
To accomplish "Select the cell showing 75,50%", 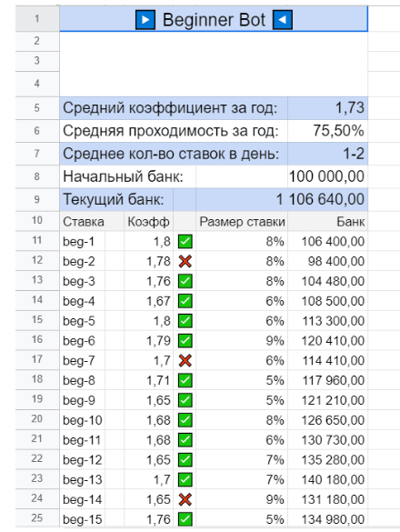I will 328,131.
